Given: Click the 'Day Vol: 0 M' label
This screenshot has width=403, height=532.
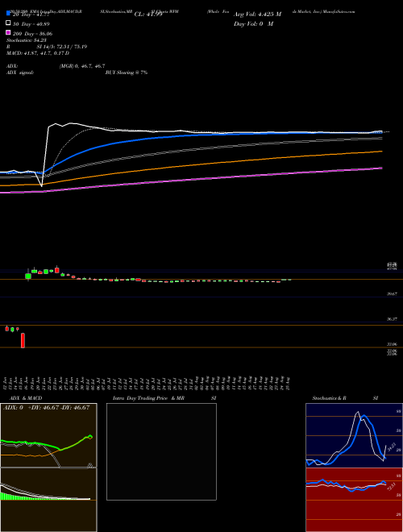Looking at the screenshot, I should [253, 23].
